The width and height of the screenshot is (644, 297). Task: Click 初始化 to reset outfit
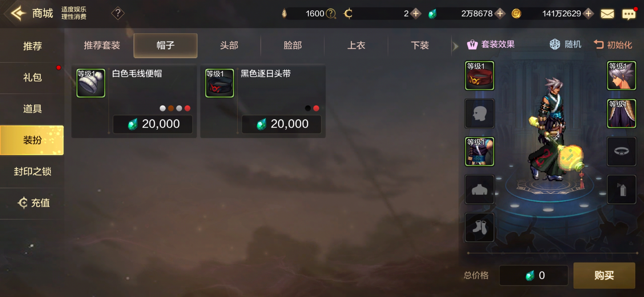(613, 45)
